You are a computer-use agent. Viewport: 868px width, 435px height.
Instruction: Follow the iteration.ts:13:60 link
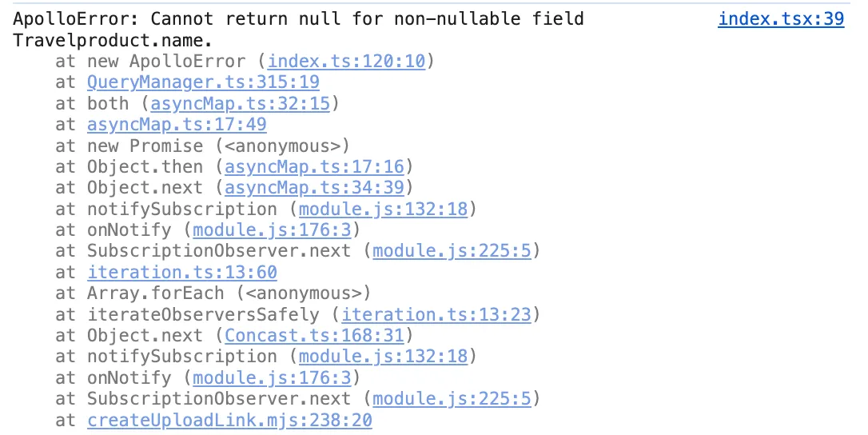pos(182,272)
